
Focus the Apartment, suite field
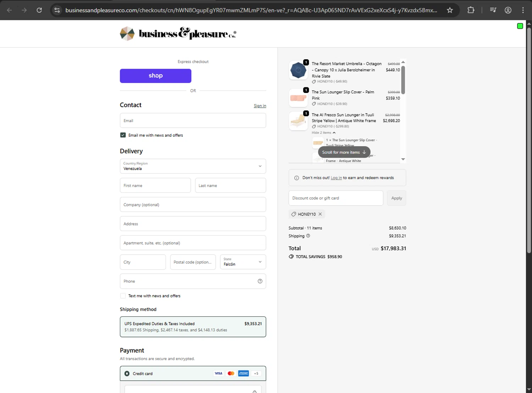(193, 243)
